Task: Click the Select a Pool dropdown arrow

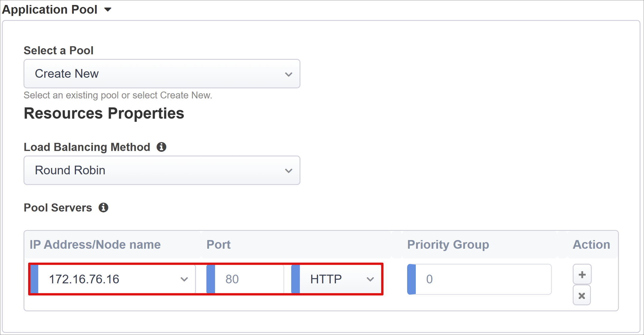Action: [288, 73]
